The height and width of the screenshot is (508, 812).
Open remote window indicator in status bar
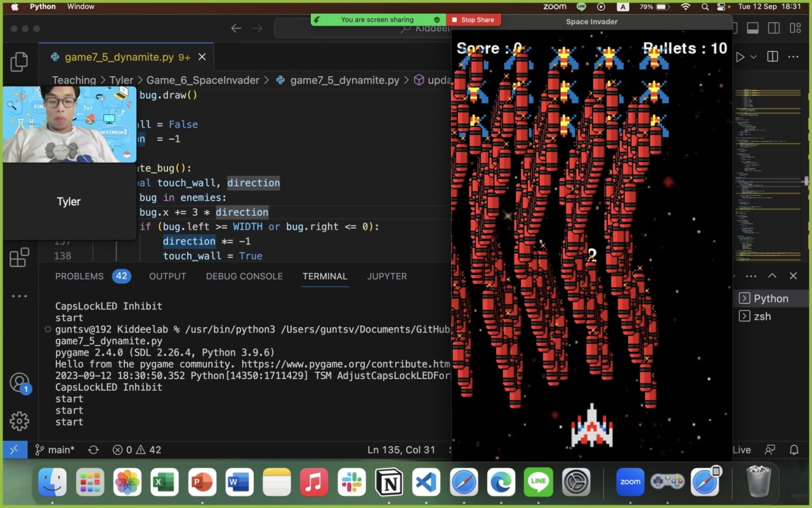click(x=14, y=450)
